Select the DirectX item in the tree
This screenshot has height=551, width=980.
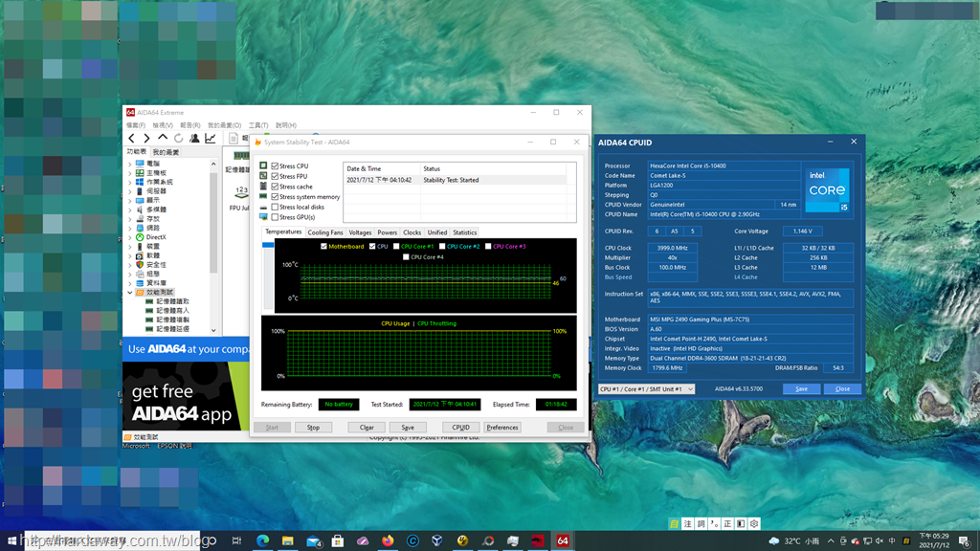156,237
